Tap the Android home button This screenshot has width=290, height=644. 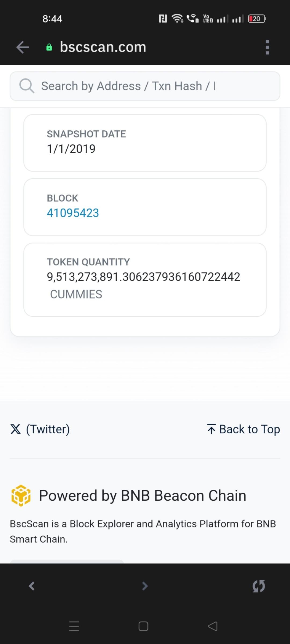[143, 626]
